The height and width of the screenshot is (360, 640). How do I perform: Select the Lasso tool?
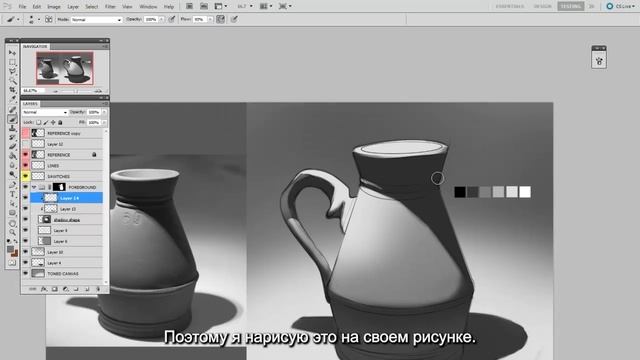pyautogui.click(x=12, y=71)
